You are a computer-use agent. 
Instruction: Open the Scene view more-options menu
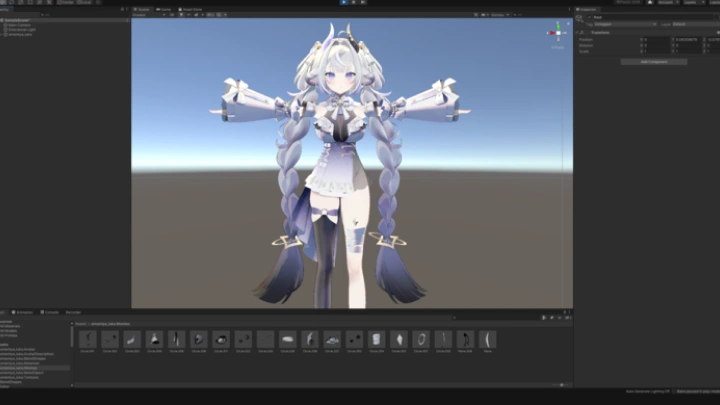[569, 9]
